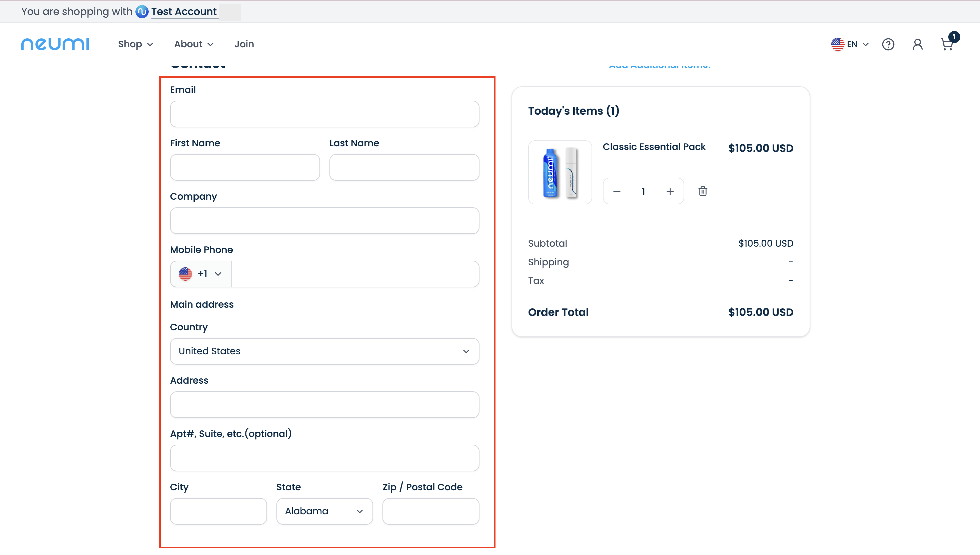
Task: Decrease item quantity with minus button
Action: [617, 191]
